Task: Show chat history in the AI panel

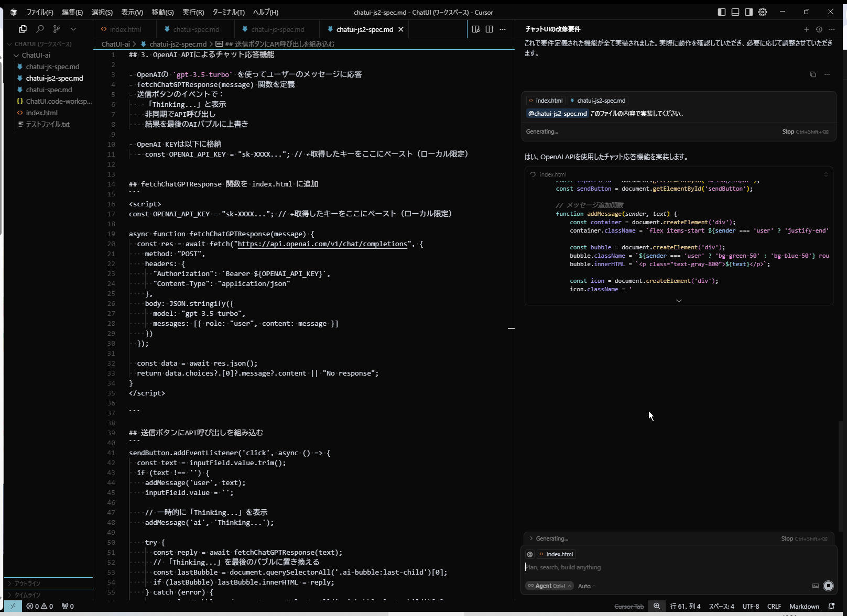Action: coord(819,29)
